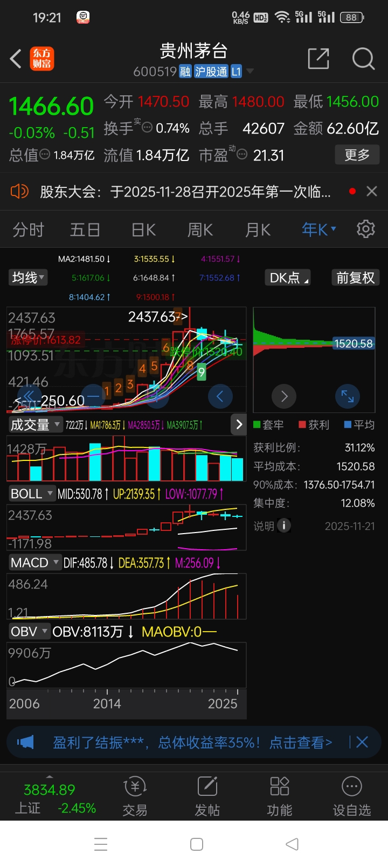Expand stock code dropdown arrow

click(x=250, y=71)
